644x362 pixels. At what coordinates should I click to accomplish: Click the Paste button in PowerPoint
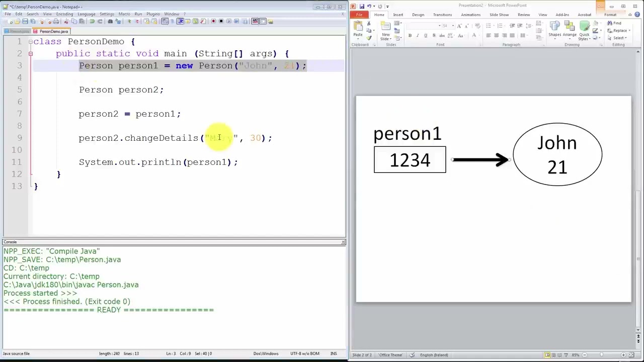click(358, 30)
